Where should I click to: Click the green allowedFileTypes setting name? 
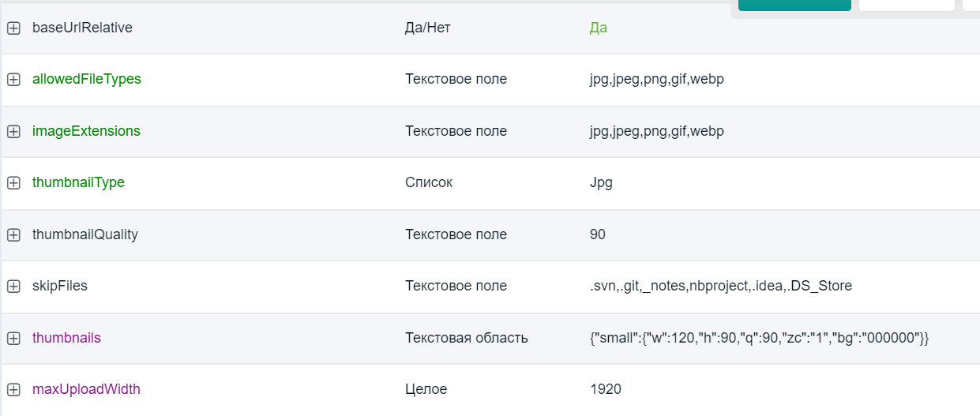87,79
